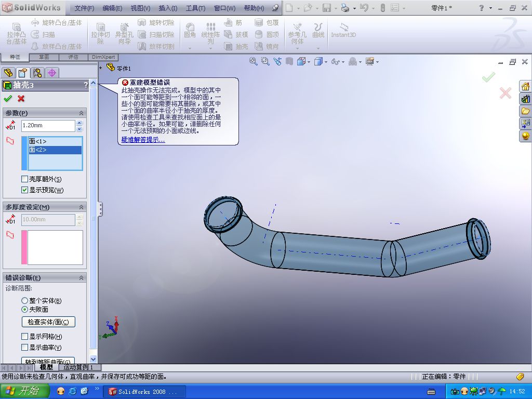Image resolution: width=532 pixels, height=399 pixels.
Task: Open the Display Style cube icon
Action: 318,61
